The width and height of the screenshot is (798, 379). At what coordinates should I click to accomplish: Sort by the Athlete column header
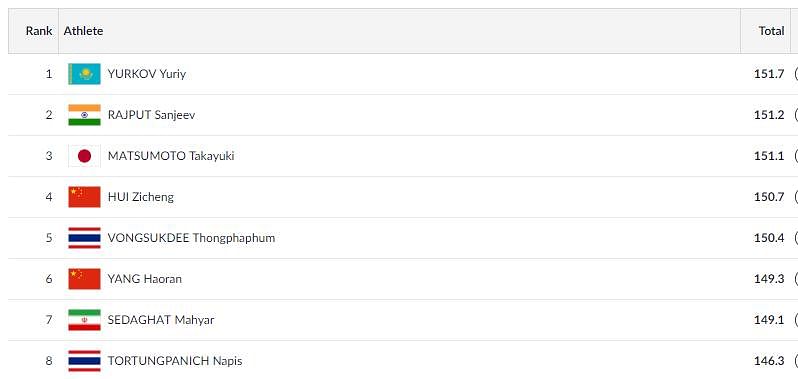click(x=83, y=31)
